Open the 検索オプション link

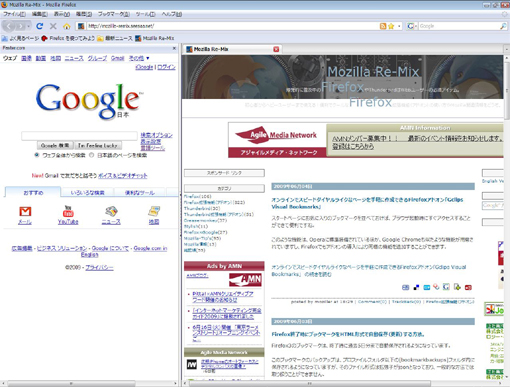pos(156,135)
